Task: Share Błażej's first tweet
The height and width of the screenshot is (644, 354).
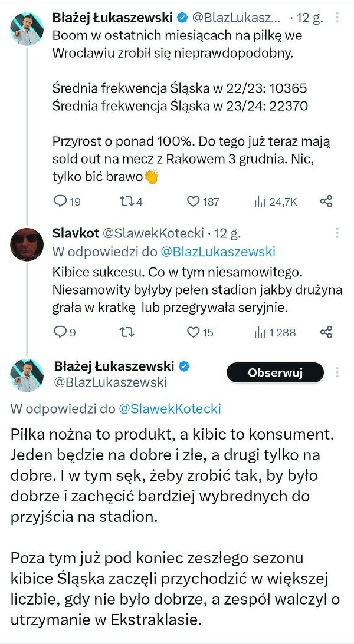Action: (326, 202)
